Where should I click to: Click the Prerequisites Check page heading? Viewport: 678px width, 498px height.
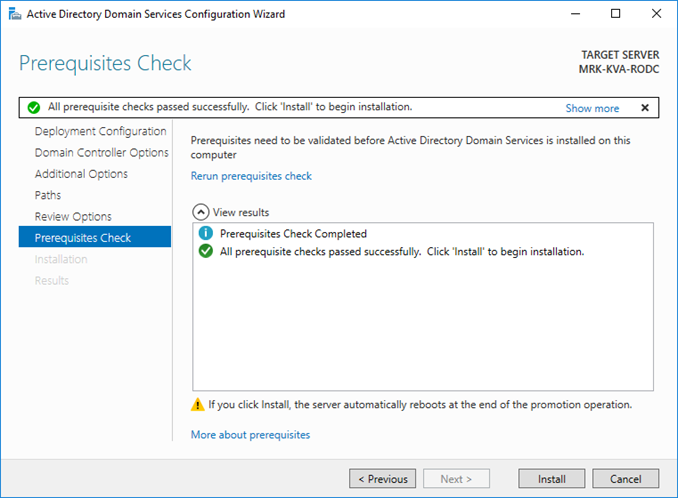tap(105, 64)
